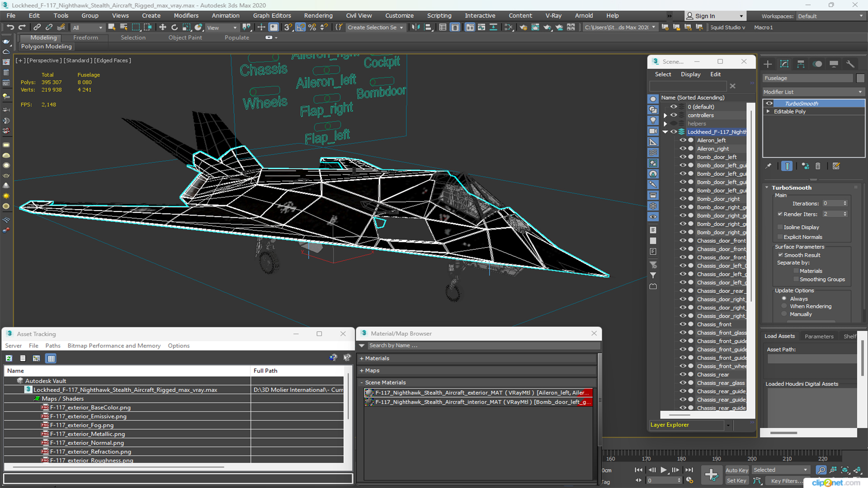The height and width of the screenshot is (488, 868).
Task: Click Key Filters button
Action: pos(786,481)
